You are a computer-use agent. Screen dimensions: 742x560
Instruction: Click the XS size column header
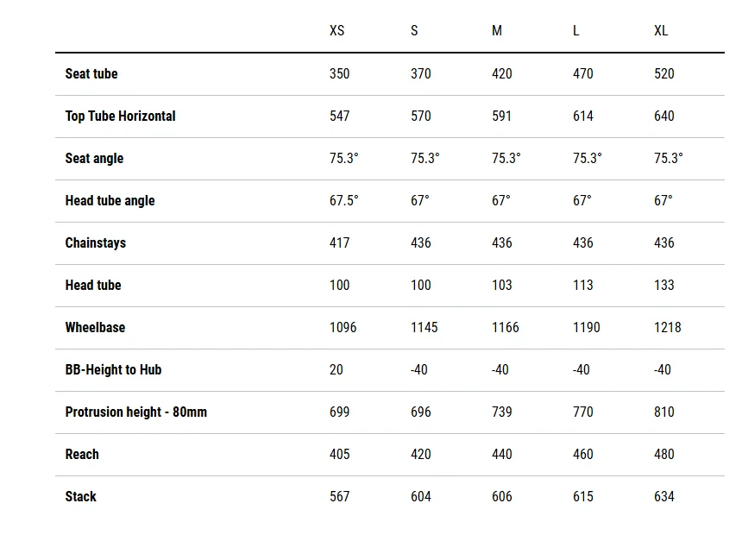(337, 31)
